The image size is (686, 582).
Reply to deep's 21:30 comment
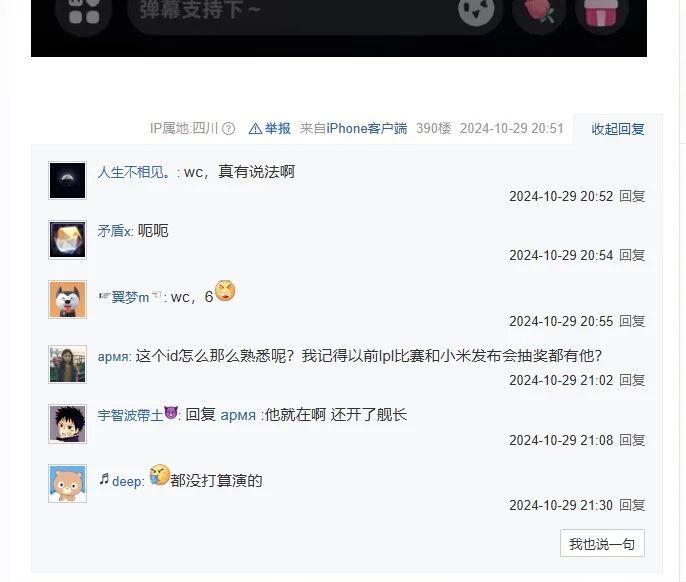click(x=632, y=505)
